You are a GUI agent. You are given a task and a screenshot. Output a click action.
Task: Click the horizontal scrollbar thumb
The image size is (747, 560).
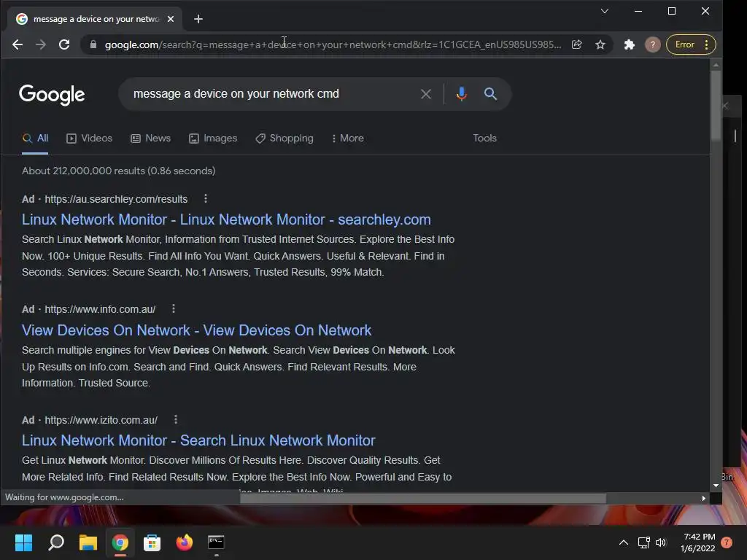[x=423, y=499]
